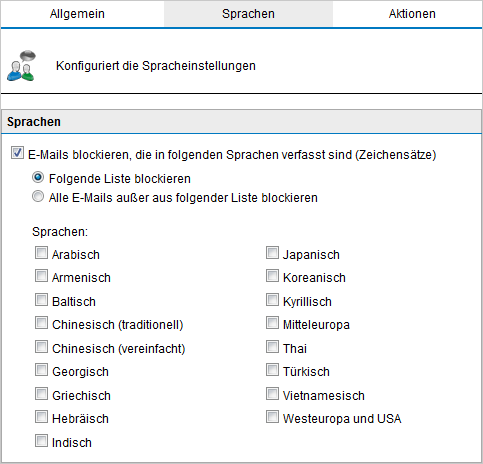
Task: Check the Georgisch language box
Action: click(x=41, y=370)
